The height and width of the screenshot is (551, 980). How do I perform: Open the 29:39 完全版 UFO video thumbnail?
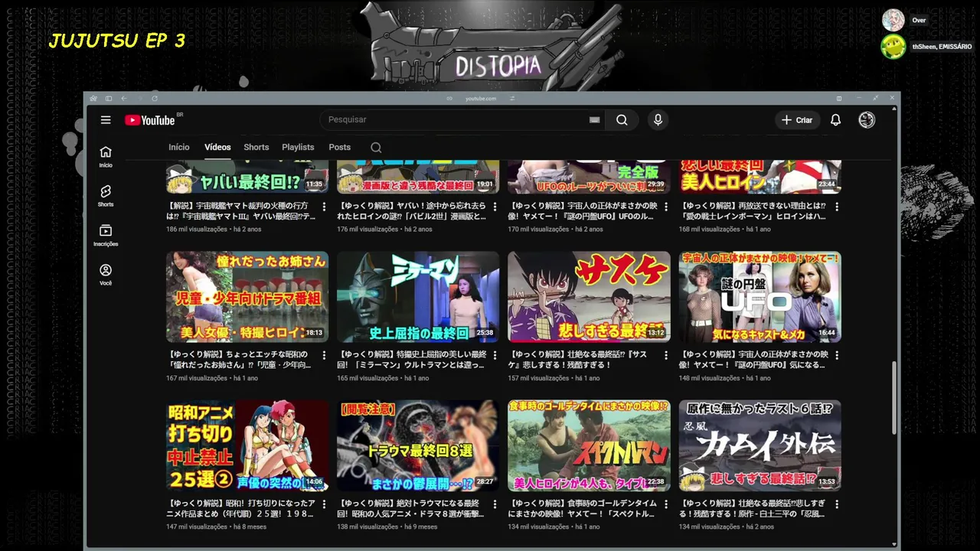pyautogui.click(x=589, y=177)
